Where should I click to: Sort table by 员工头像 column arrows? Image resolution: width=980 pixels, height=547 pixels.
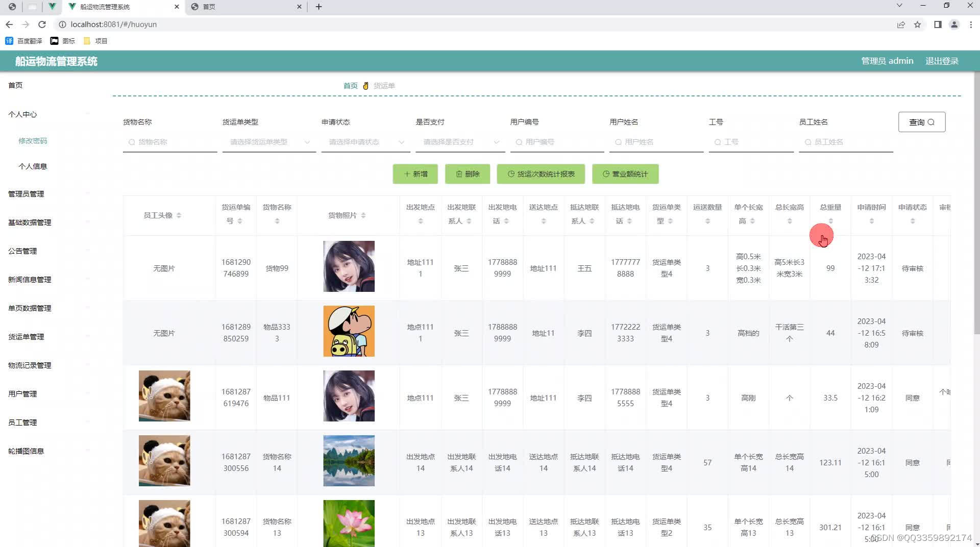coord(179,216)
